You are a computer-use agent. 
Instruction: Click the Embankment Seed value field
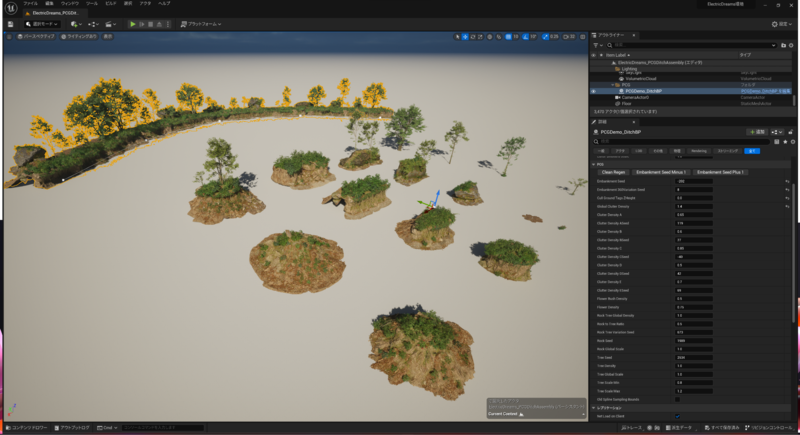click(x=692, y=181)
